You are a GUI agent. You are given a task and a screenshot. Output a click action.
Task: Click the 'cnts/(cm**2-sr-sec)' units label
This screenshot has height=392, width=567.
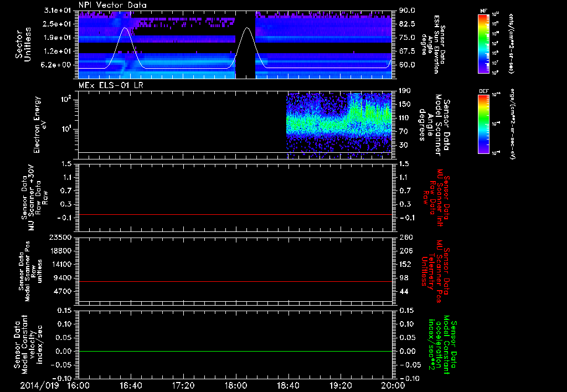[x=511, y=43]
